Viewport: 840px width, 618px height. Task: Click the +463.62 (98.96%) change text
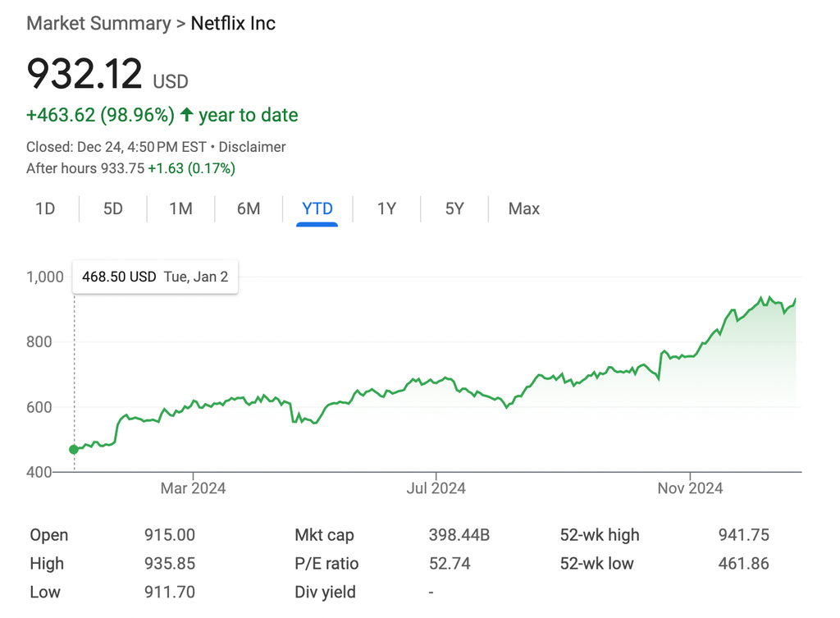tap(100, 115)
